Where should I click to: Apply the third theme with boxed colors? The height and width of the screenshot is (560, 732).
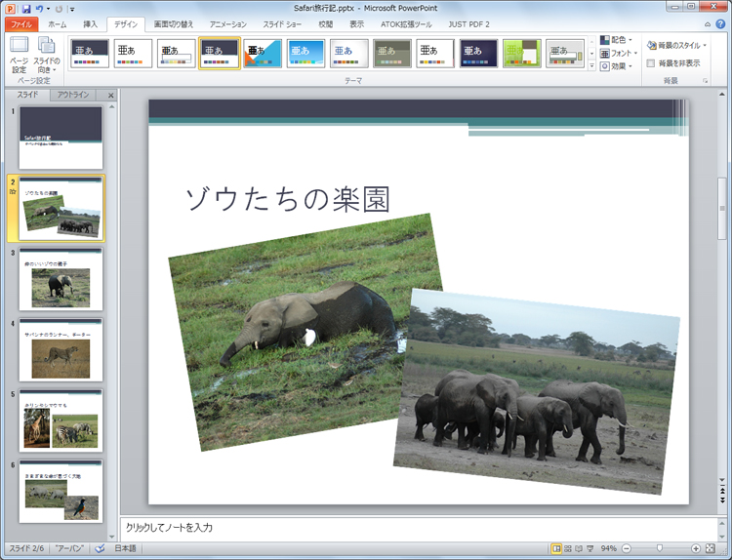coord(176,54)
